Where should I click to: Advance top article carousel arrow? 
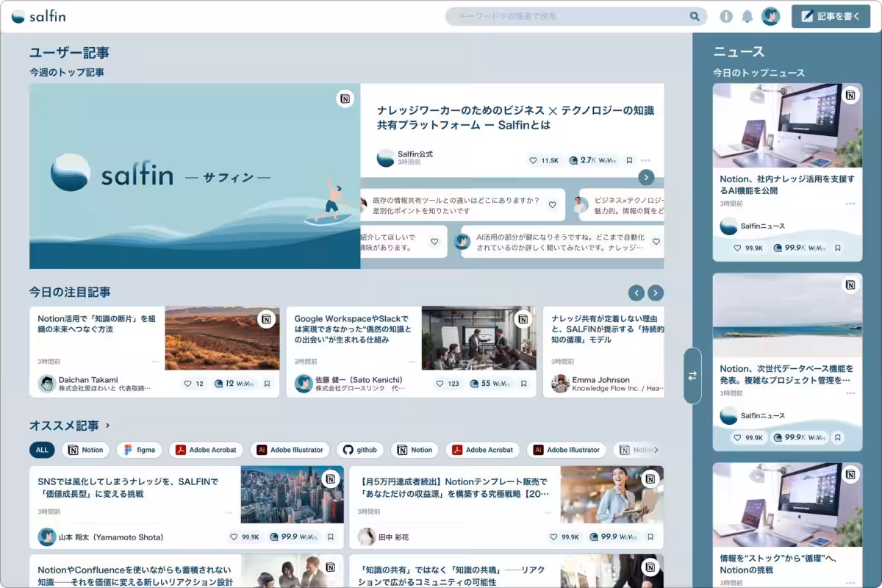(646, 177)
